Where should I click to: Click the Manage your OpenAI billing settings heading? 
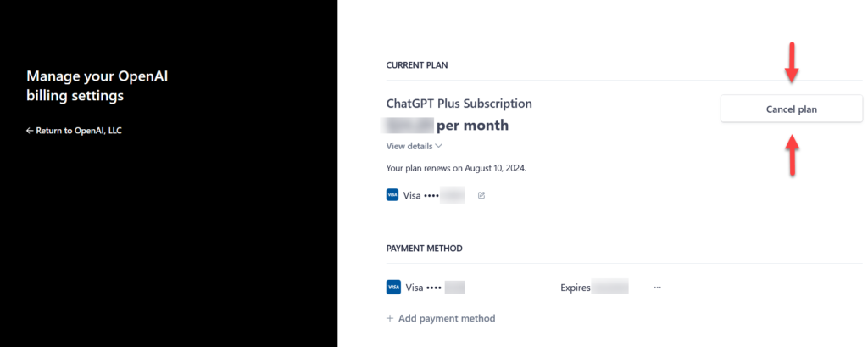click(x=98, y=87)
